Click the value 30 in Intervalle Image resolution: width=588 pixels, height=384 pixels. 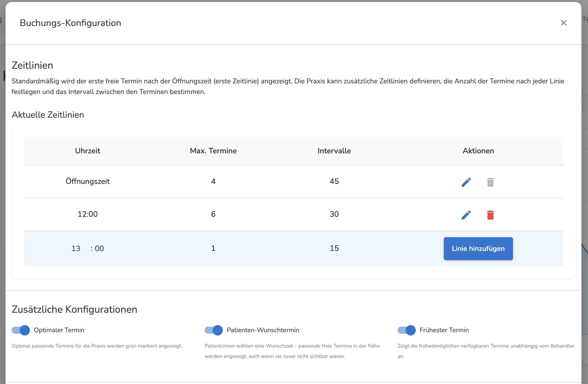[x=334, y=214]
